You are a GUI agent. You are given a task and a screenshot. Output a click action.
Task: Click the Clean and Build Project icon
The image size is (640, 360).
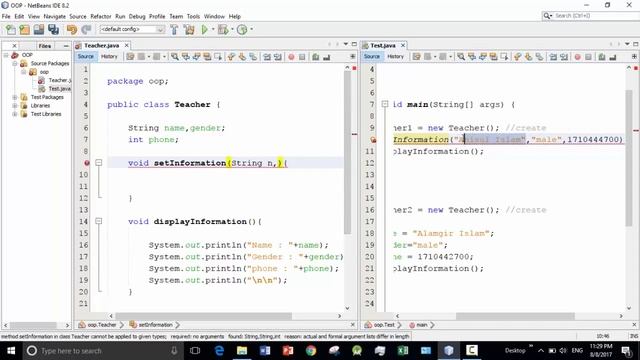[x=189, y=29]
